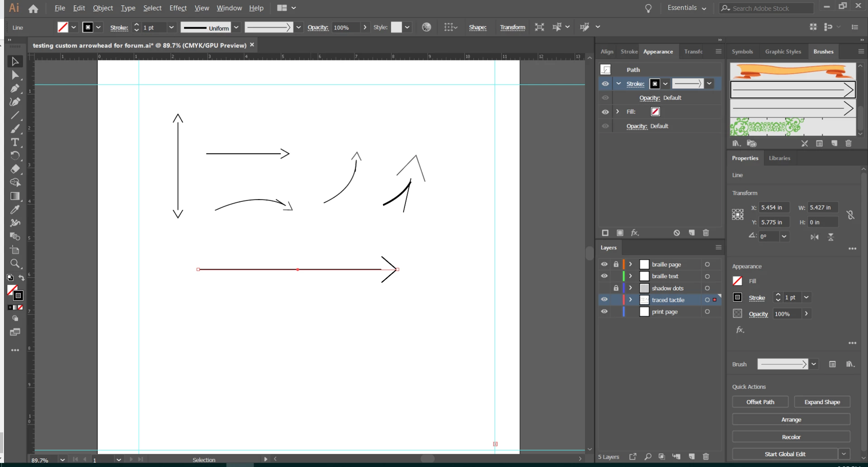
Task: Open Brush dropdown in Properties panel
Action: (814, 364)
